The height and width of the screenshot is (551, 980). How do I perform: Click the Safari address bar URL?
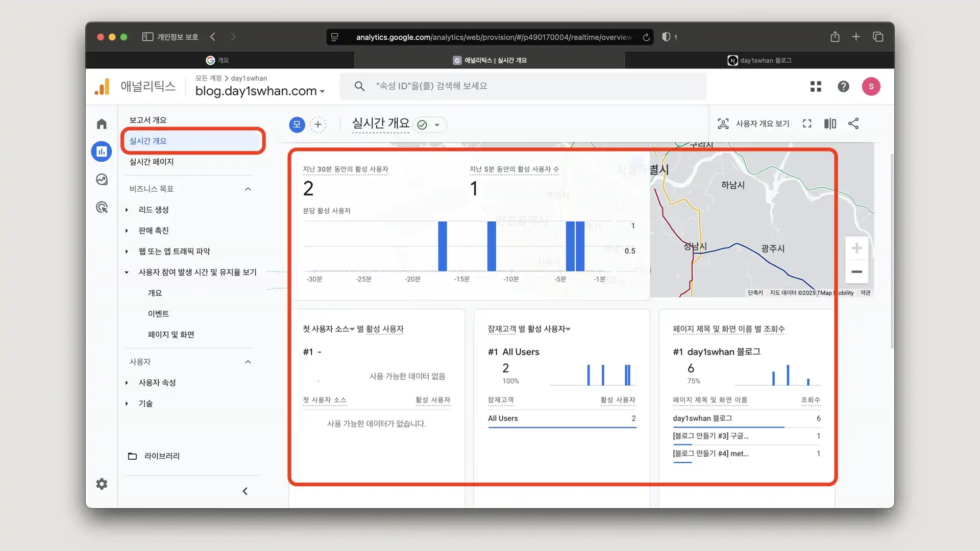(494, 37)
